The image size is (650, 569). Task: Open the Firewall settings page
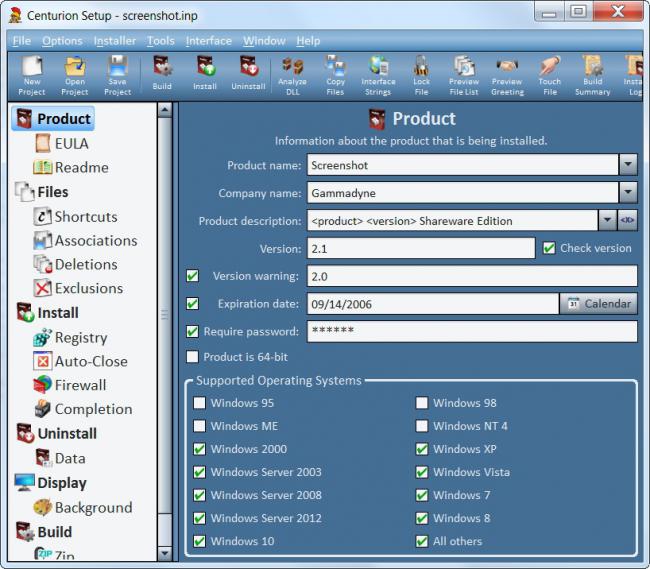(70, 385)
